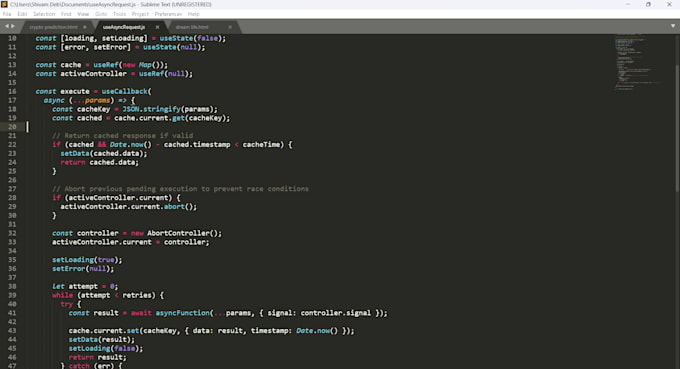Click the Sublime Text icon in the title bar

click(4, 4)
